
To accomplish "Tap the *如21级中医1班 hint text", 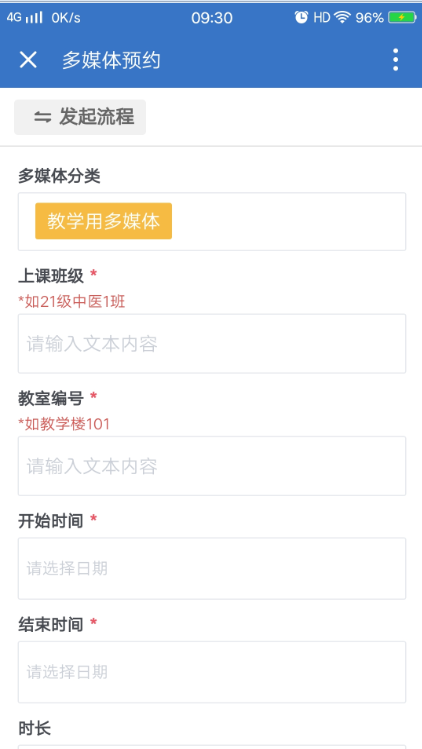I will (72, 302).
